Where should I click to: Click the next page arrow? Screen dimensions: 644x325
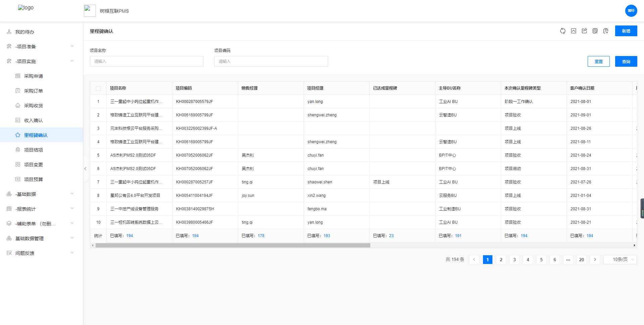coord(595,260)
